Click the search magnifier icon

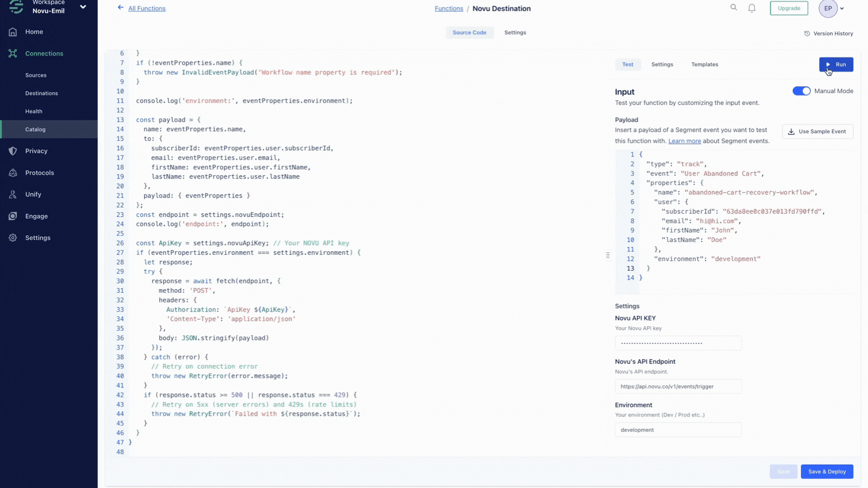[733, 7]
